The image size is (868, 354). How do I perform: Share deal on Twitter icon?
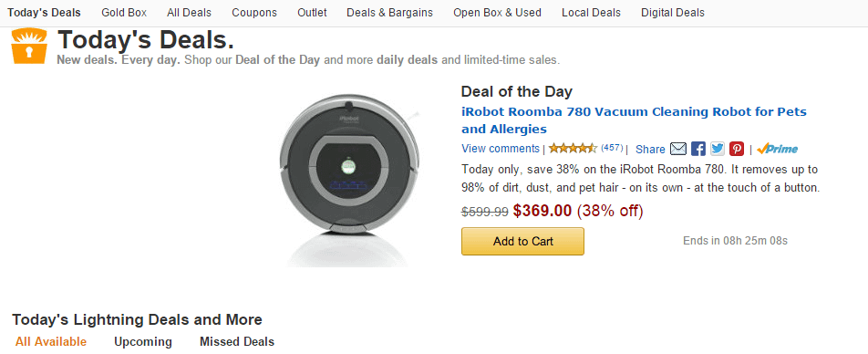click(718, 149)
